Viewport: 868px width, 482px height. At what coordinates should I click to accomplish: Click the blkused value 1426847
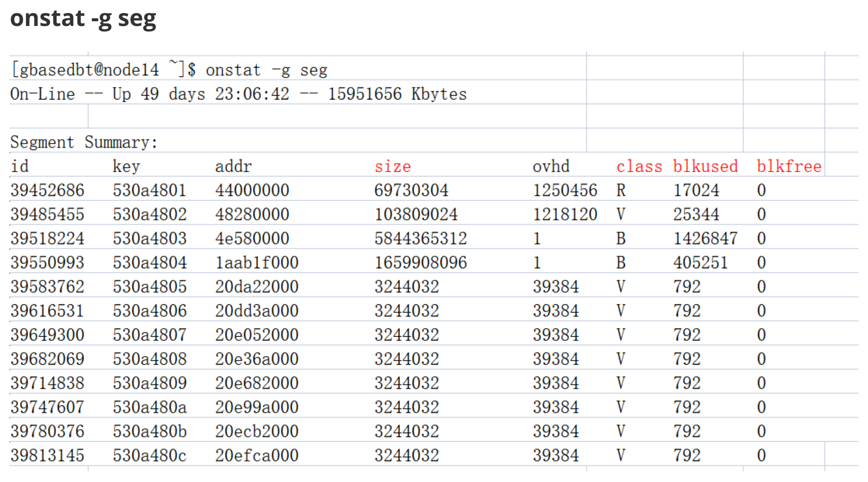(705, 238)
